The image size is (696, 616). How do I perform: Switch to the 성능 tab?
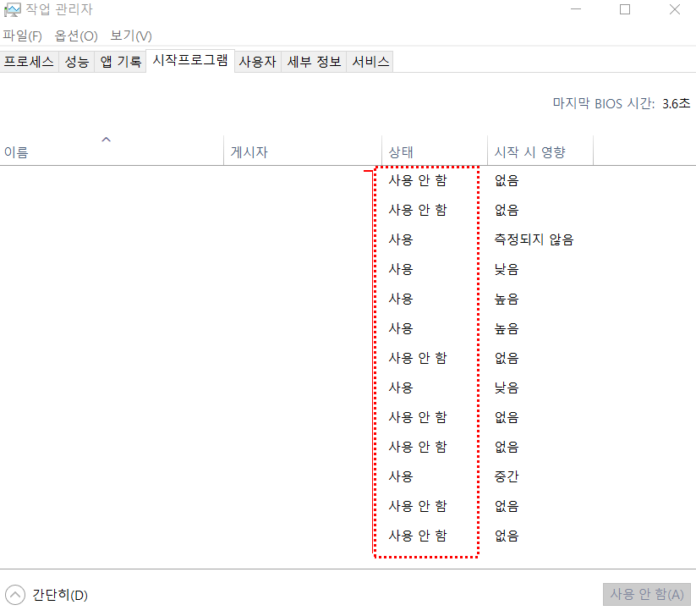77,61
